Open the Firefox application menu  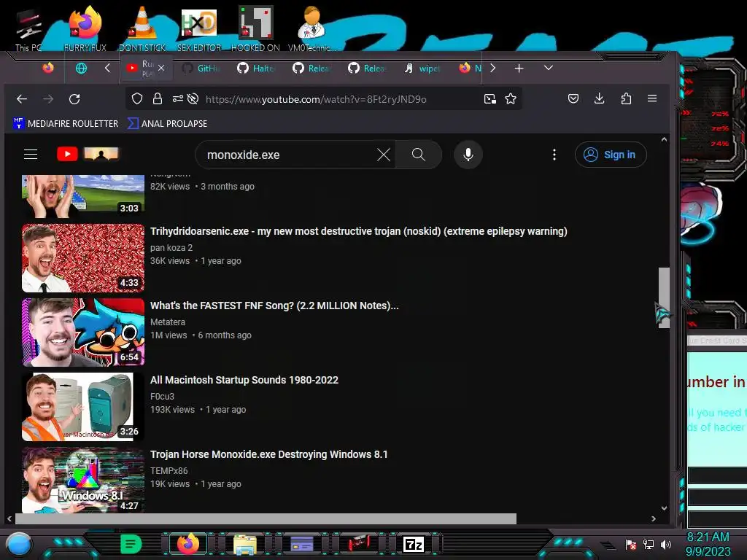pyautogui.click(x=652, y=98)
